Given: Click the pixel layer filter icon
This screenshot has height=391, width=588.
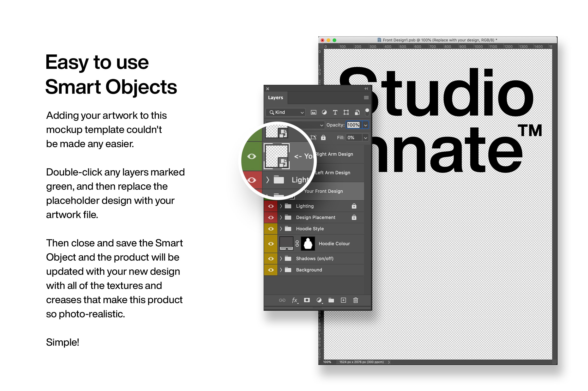Looking at the screenshot, I should coord(314,112).
